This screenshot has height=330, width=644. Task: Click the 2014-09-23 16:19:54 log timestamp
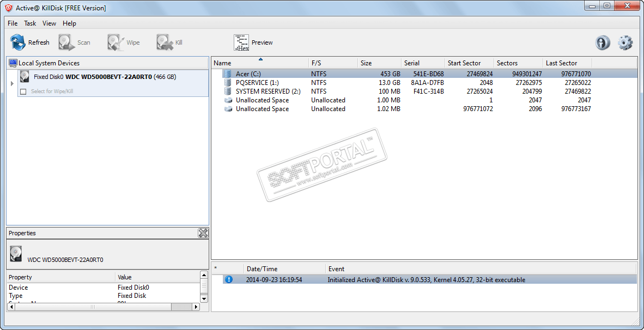(274, 279)
